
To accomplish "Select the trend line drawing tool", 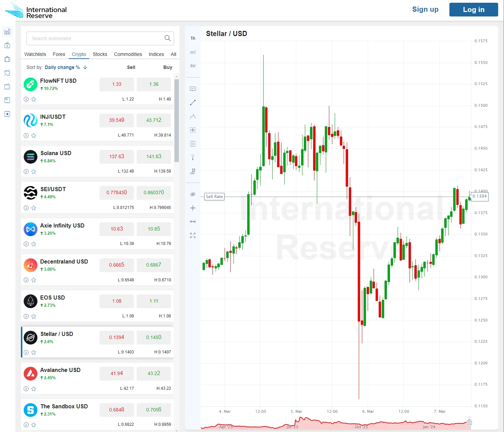I will point(193,103).
